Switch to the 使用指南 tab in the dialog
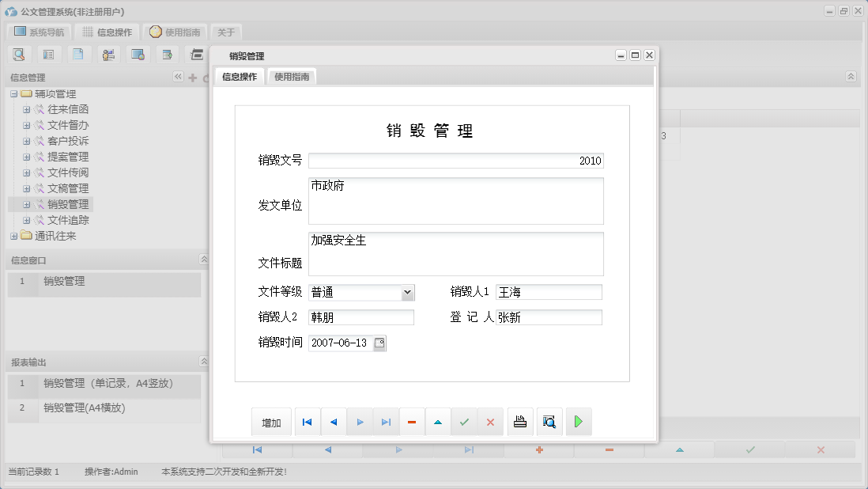868x489 pixels. 291,78
